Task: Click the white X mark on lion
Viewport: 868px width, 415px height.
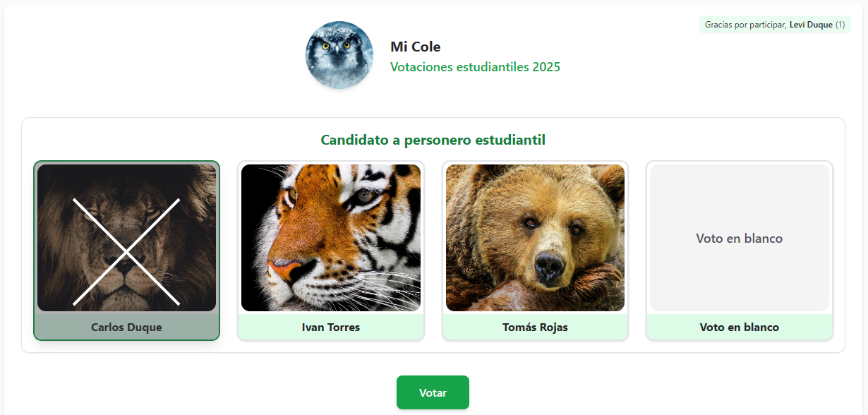Action: click(126, 251)
